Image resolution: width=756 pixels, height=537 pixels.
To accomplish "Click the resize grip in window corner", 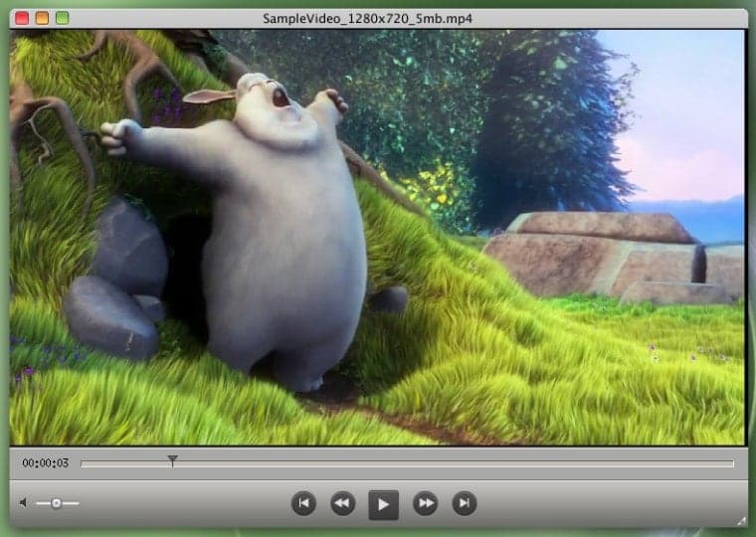I will coord(741,521).
